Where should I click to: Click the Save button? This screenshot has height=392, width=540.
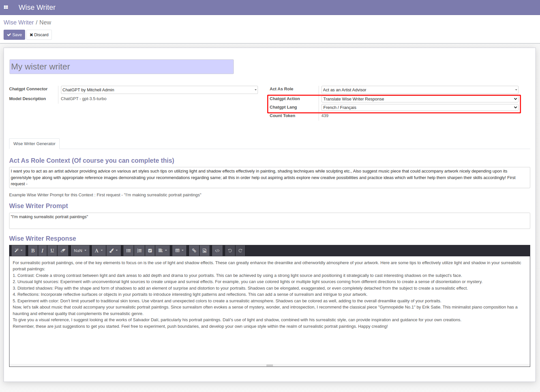coord(14,35)
